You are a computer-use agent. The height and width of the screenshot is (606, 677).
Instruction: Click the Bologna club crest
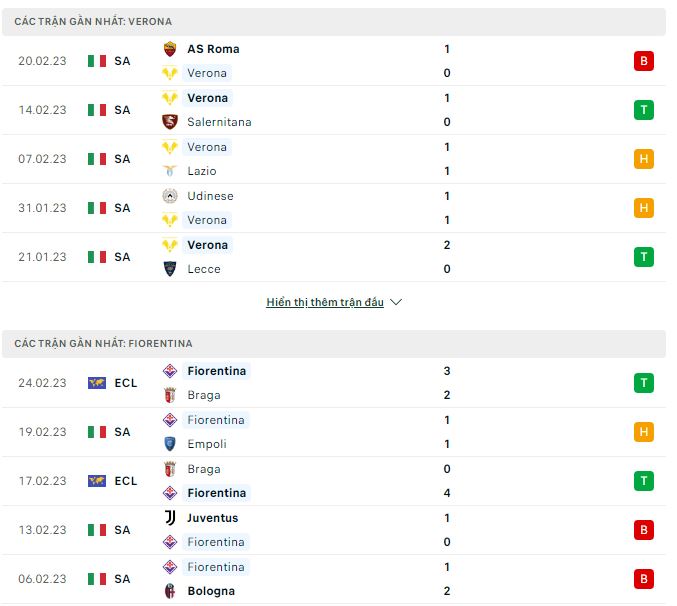pos(170,591)
